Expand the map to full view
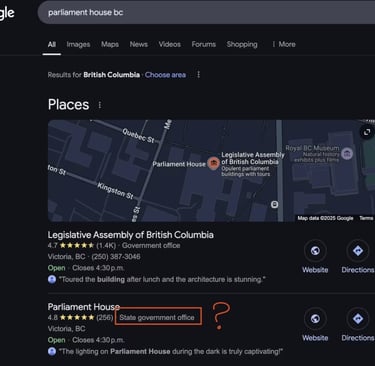Image resolution: width=375 pixels, height=366 pixels. pyautogui.click(x=367, y=132)
